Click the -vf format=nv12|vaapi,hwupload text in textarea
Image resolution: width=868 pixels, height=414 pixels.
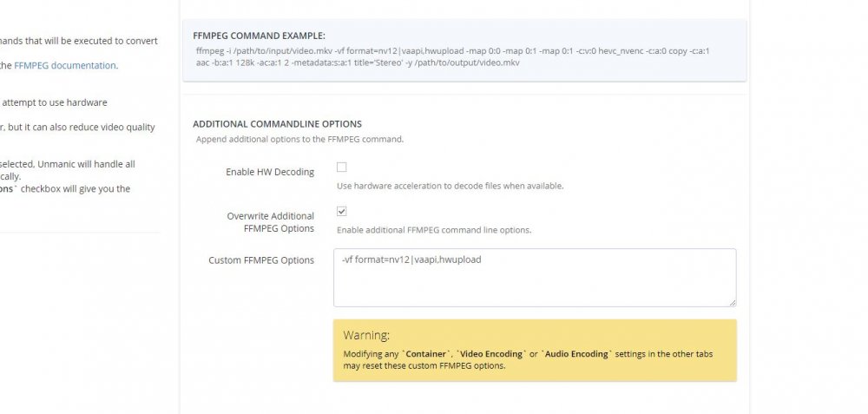pos(411,260)
